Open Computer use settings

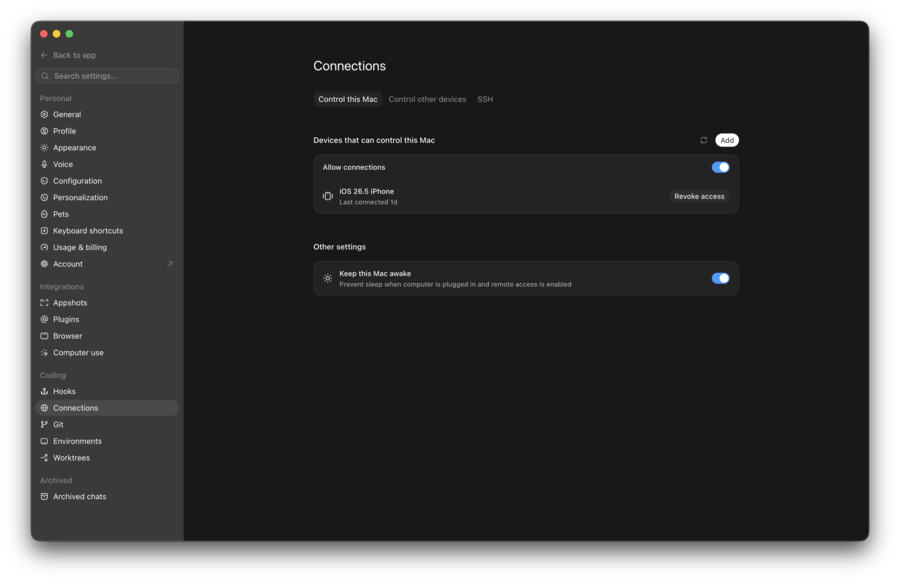[107, 352]
